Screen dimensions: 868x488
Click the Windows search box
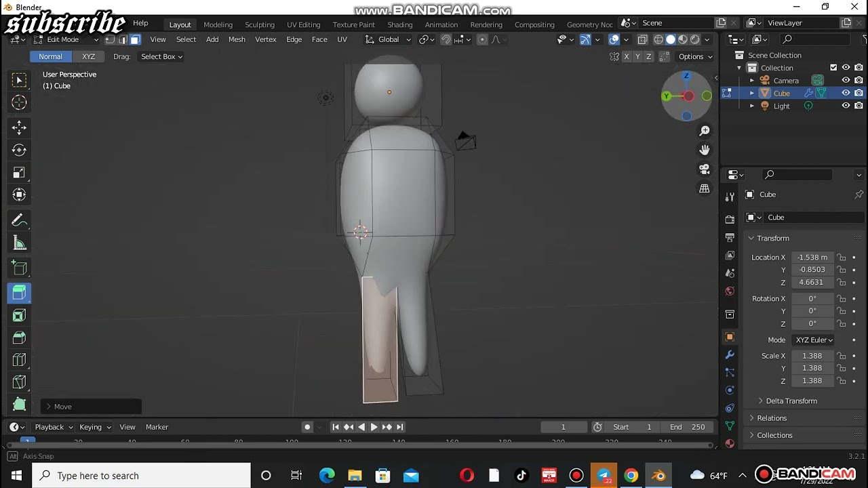142,476
